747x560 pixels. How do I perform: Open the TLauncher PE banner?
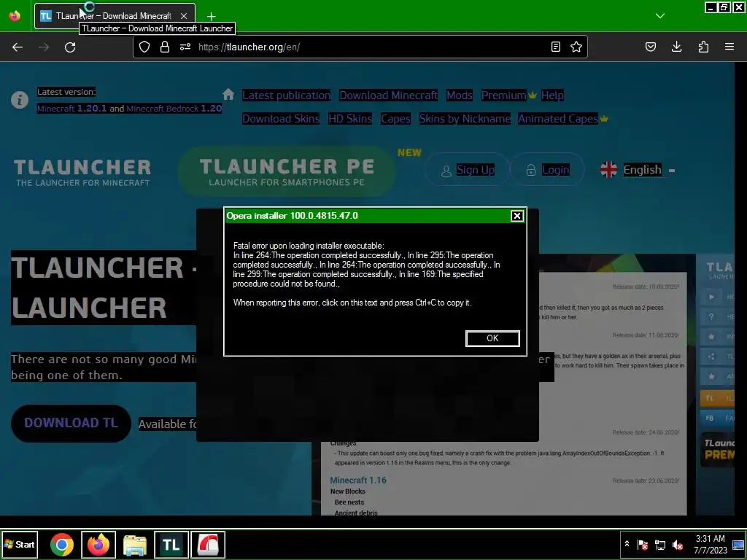point(287,172)
